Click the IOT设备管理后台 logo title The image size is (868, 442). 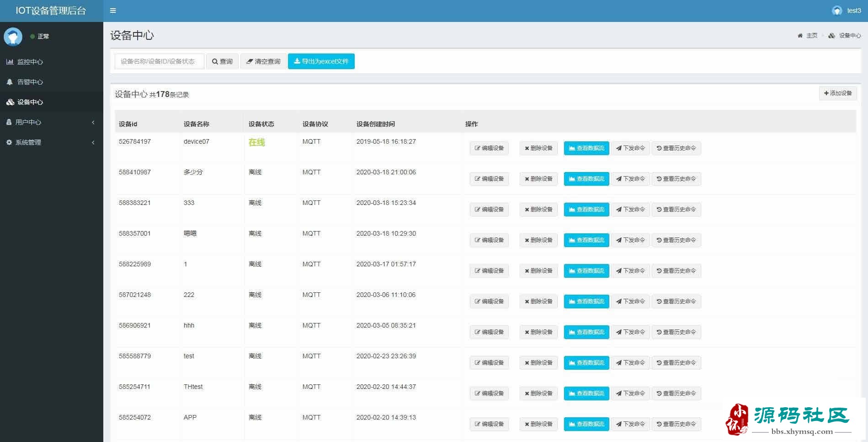51,11
